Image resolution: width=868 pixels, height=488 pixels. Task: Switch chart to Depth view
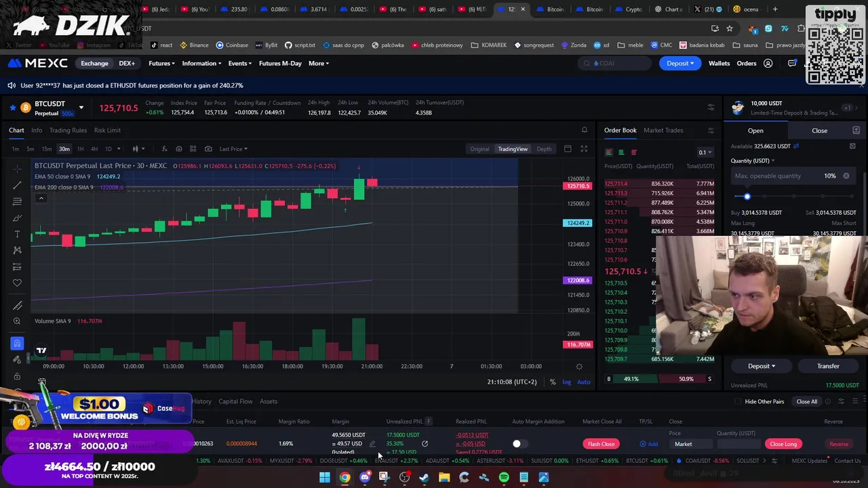pos(544,149)
